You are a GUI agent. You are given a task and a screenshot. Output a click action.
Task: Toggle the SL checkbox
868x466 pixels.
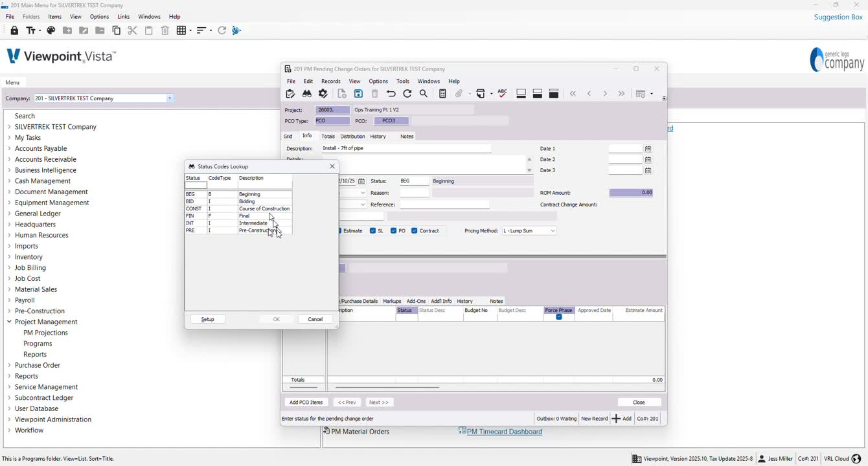(372, 230)
